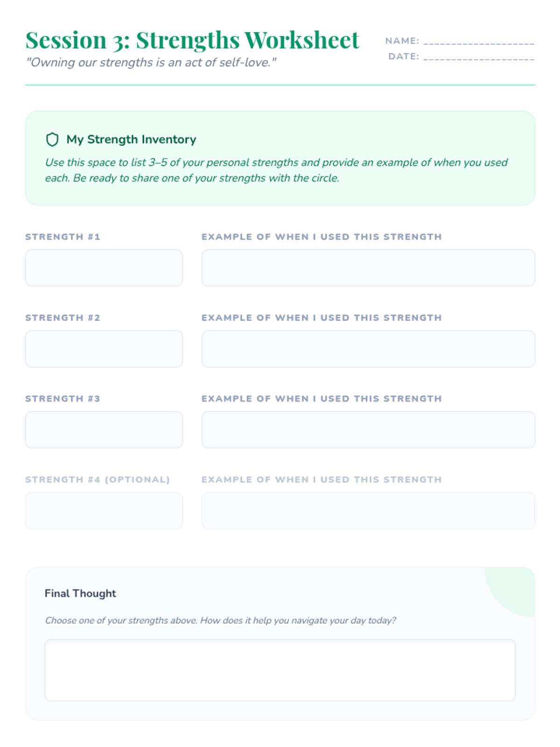Click the Session 3: Strengths Worksheet title
The image size is (560, 747).
click(x=192, y=40)
